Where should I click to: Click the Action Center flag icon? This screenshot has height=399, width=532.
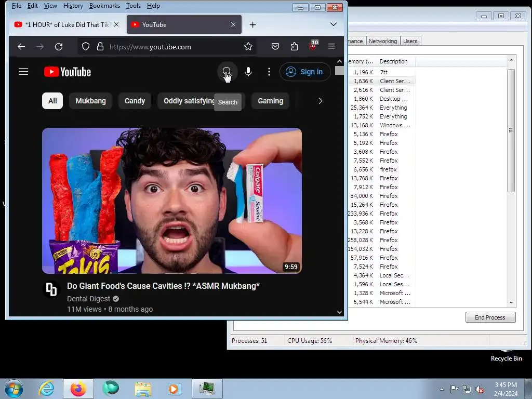coord(454,389)
